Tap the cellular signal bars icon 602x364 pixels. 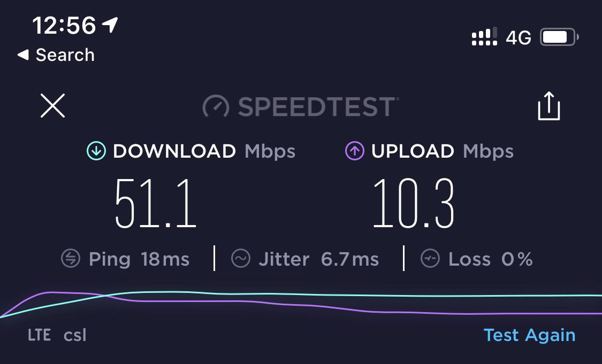[x=484, y=37]
